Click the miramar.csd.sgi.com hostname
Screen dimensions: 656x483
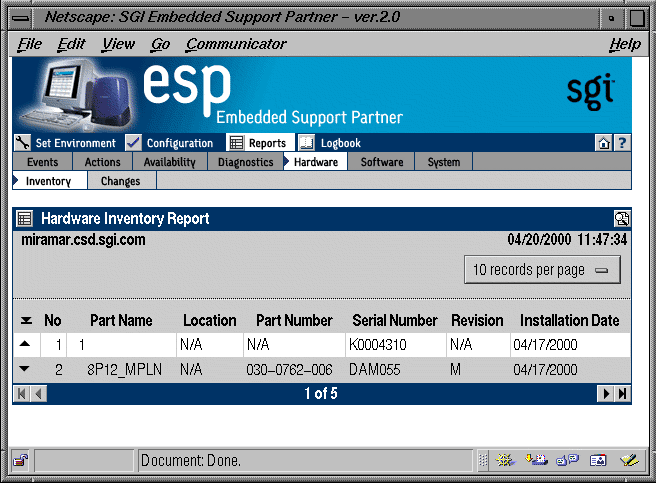pyautogui.click(x=83, y=240)
